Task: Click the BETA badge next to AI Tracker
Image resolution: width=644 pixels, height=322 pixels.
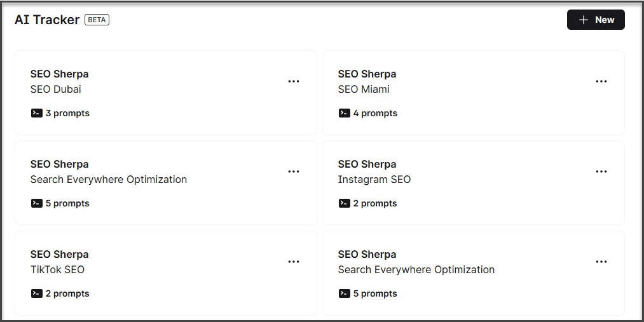Action: click(97, 20)
